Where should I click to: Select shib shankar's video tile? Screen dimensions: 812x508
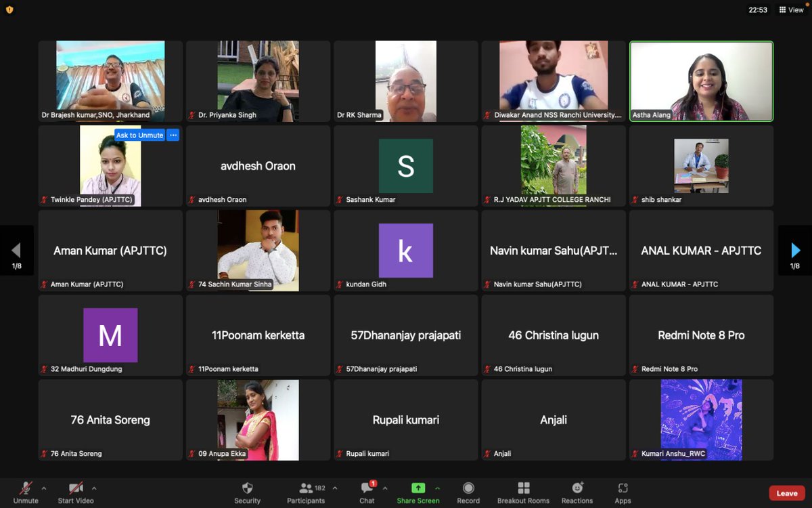click(702, 166)
